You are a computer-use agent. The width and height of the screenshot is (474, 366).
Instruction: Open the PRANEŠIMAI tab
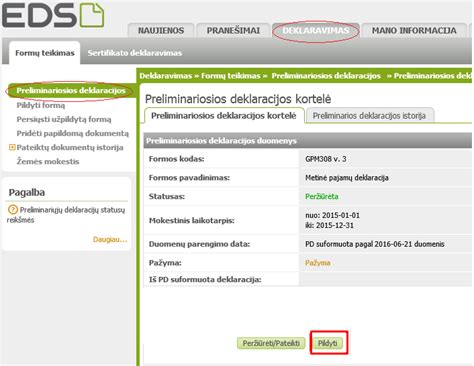(233, 30)
